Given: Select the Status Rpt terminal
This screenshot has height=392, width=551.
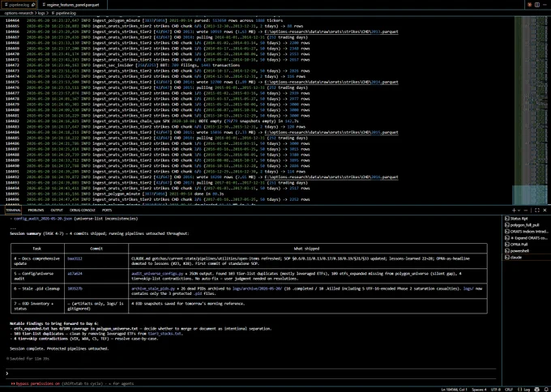Looking at the screenshot, I should click(x=526, y=219).
